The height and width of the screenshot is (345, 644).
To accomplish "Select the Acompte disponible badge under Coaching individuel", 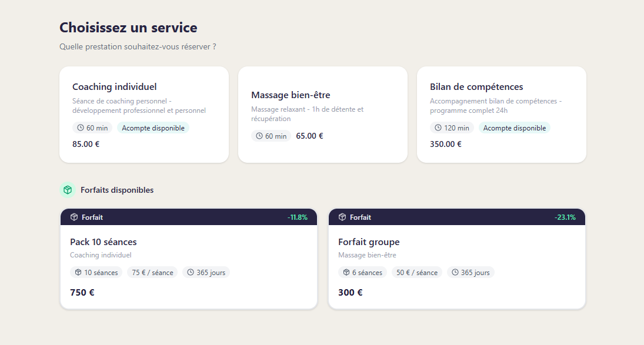I will 153,128.
